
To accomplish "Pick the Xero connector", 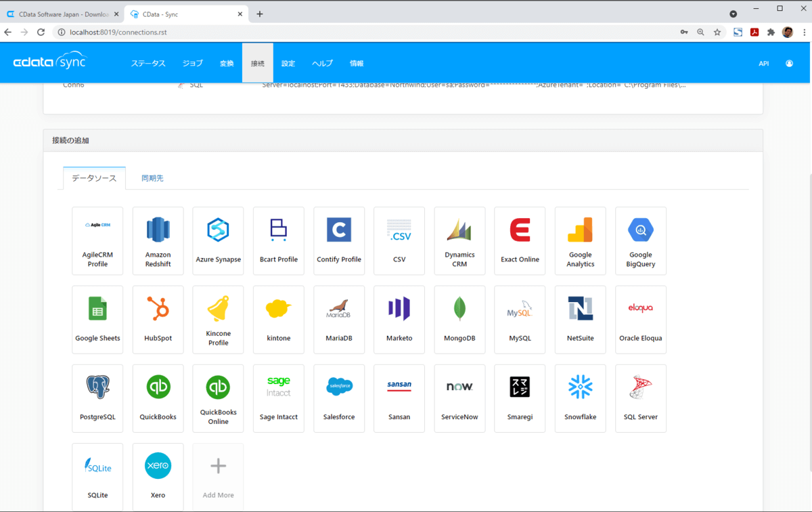I will click(158, 477).
